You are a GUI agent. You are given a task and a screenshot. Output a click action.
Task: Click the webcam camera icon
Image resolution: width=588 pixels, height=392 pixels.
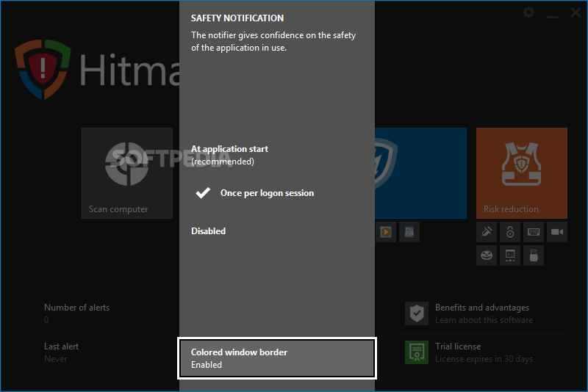coord(557,232)
